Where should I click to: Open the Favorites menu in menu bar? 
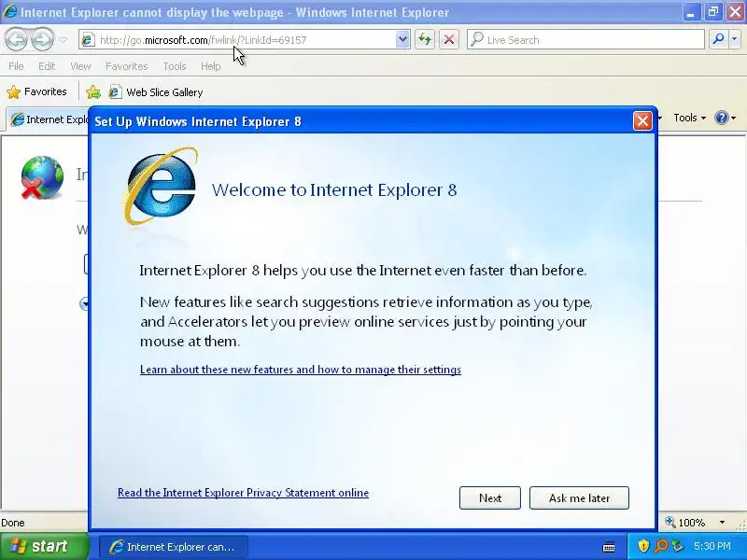coord(127,66)
